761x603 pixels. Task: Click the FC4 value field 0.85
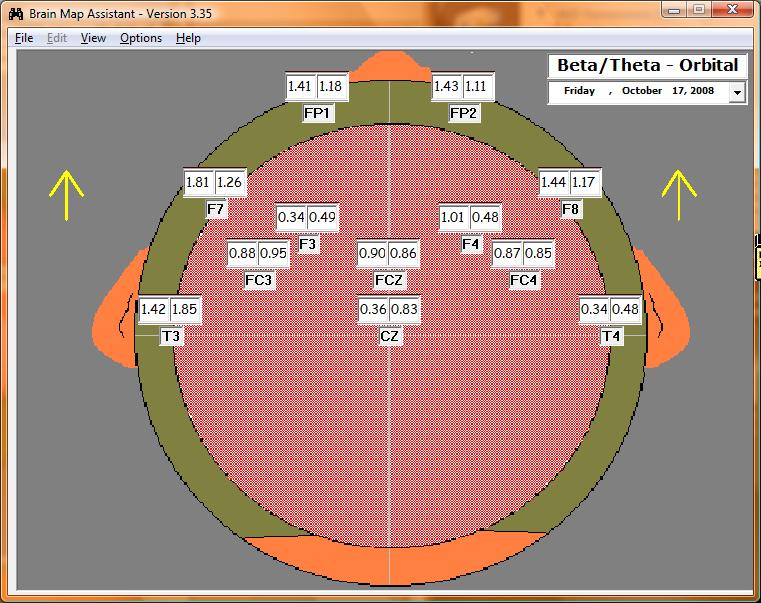(538, 253)
